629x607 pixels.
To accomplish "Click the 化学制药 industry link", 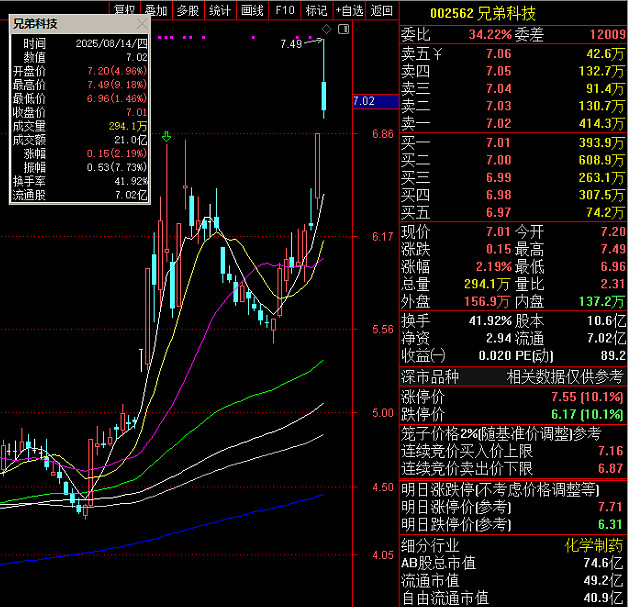I will [x=596, y=545].
